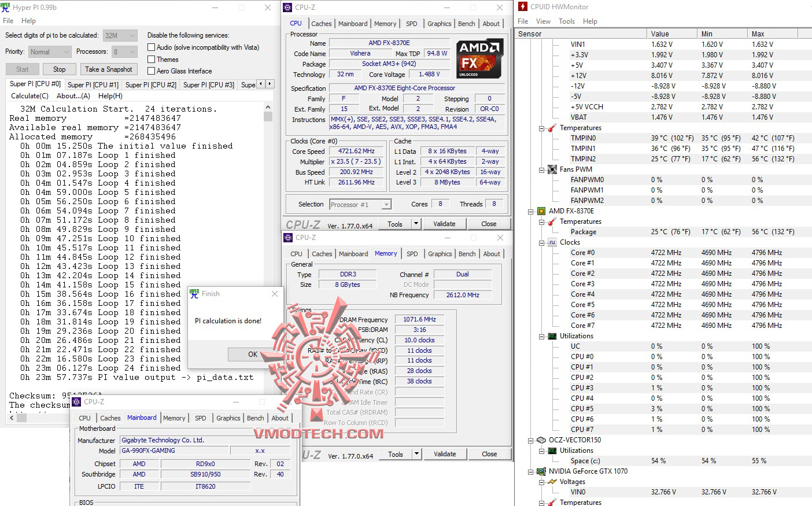
Task: Click the motherboard model GA-990FX-GAMING field
Action: (175, 450)
